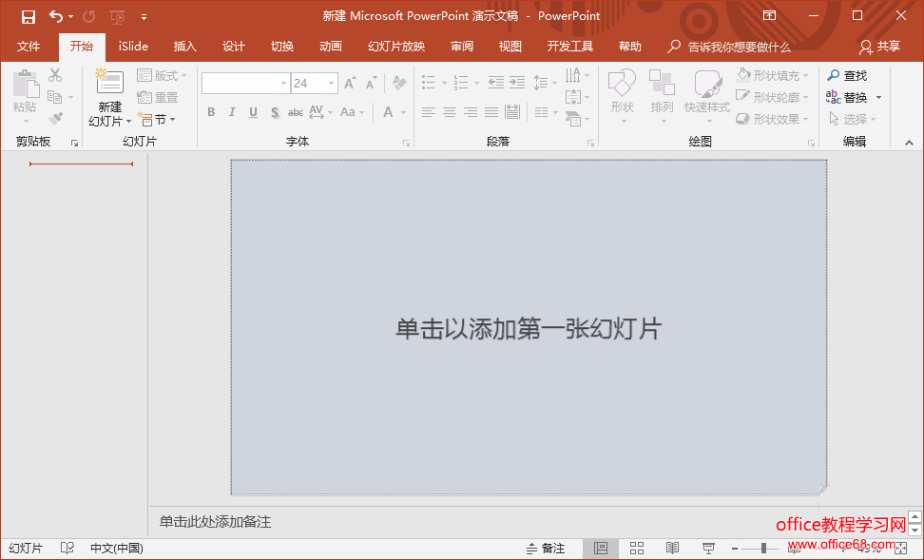Expand the font name dropdown

point(283,84)
